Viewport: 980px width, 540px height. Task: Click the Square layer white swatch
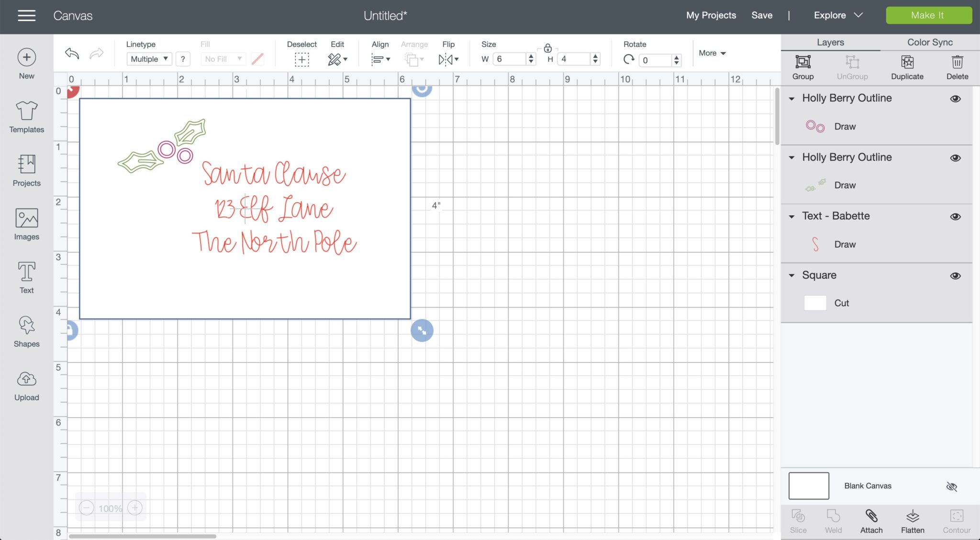click(815, 303)
